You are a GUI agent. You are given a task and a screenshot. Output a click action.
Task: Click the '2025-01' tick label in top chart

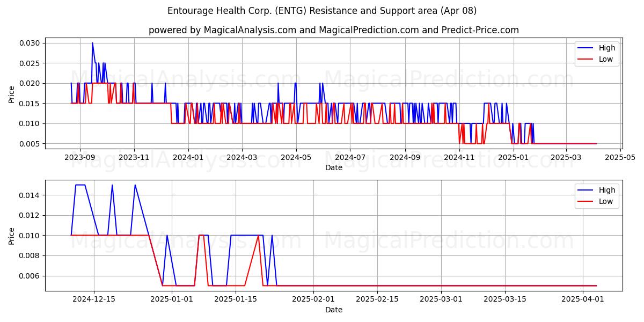[513, 157]
